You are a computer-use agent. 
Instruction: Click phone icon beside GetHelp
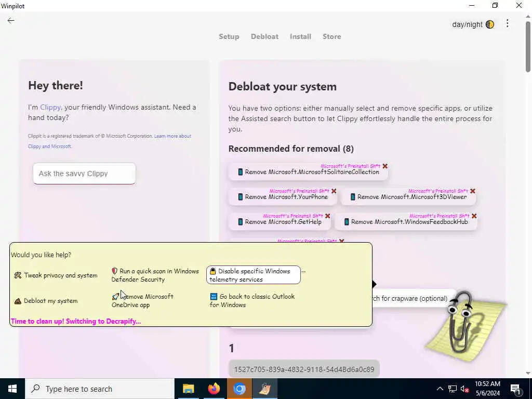tap(240, 222)
